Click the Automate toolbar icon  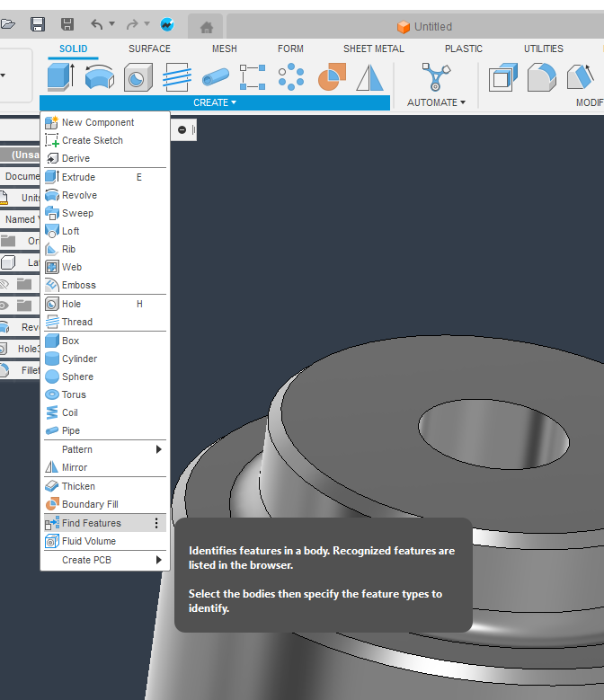[436, 76]
